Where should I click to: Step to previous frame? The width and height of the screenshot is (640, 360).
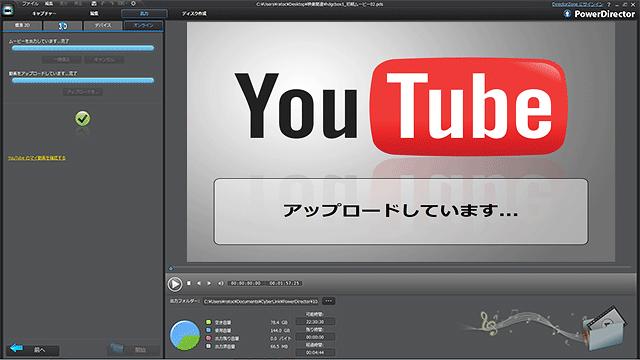[x=199, y=283]
